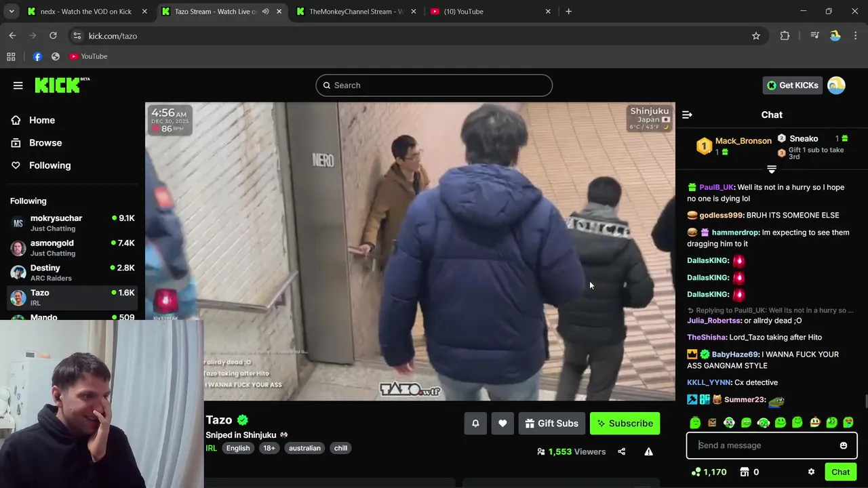The width and height of the screenshot is (868, 488).
Task: Click the Kick logo
Action: 62,85
